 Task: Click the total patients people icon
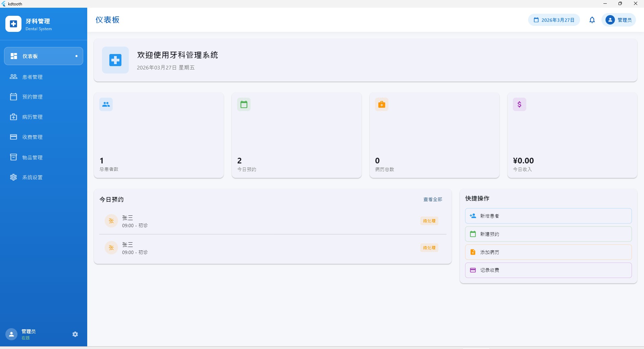(106, 104)
